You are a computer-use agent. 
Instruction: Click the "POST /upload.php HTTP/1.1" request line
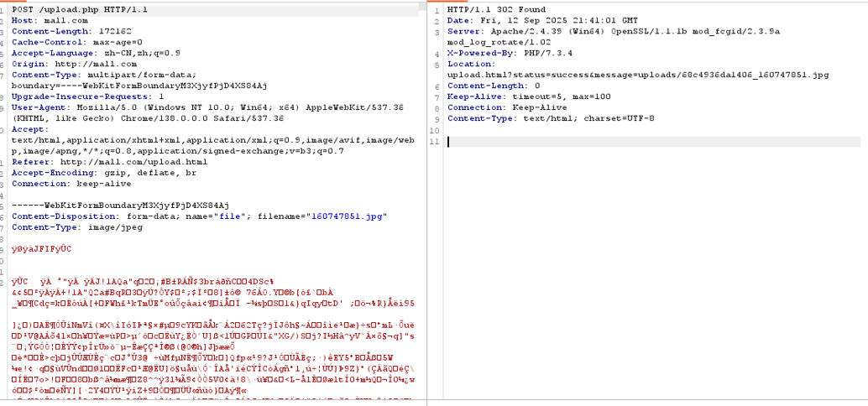[80, 10]
